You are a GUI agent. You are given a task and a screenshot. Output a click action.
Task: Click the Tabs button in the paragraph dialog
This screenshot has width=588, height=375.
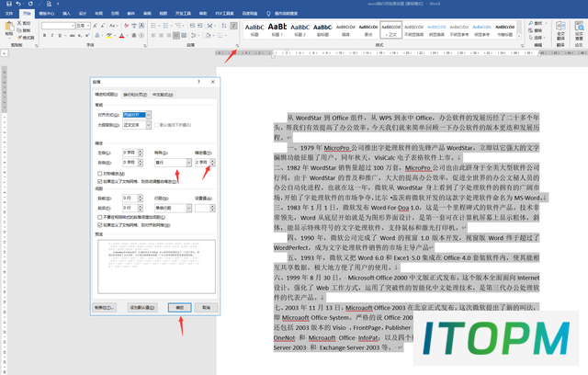coord(105,308)
